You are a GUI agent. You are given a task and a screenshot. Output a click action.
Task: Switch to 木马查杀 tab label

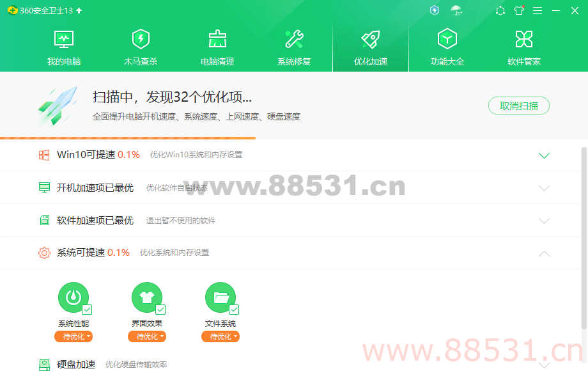click(x=141, y=61)
